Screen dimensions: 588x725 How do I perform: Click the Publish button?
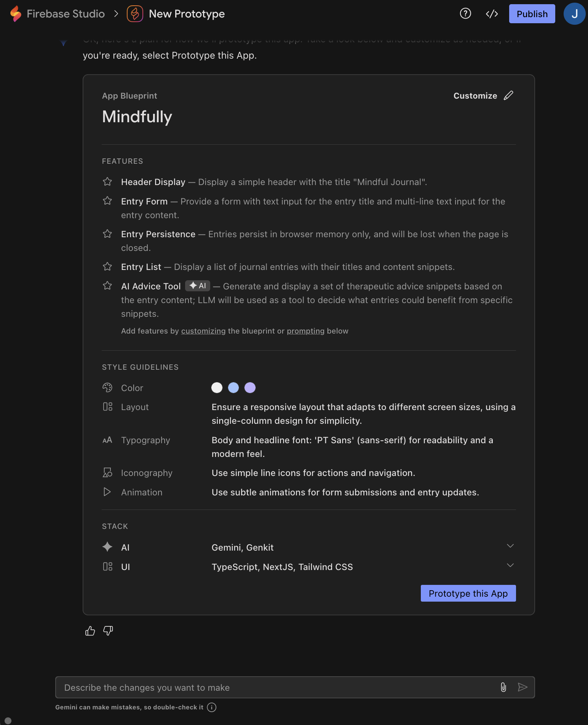point(532,14)
